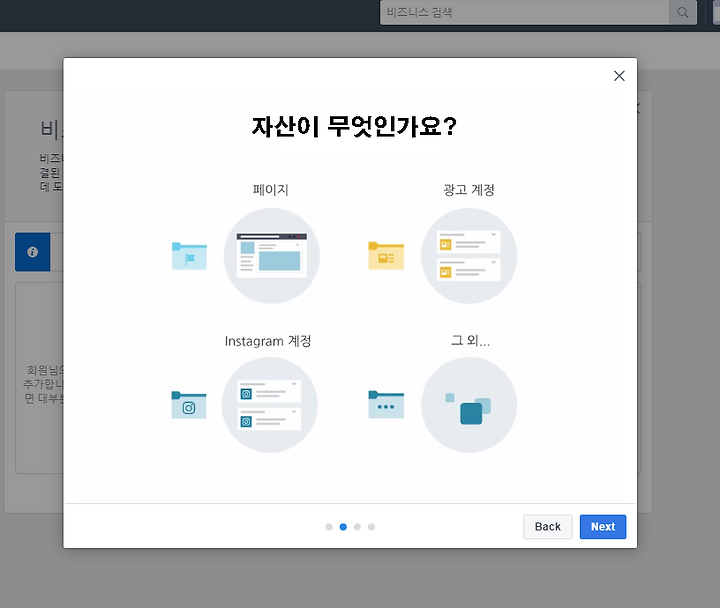The height and width of the screenshot is (608, 720).
Task: Select the Instagram 계정 circular illustration
Action: (x=270, y=405)
